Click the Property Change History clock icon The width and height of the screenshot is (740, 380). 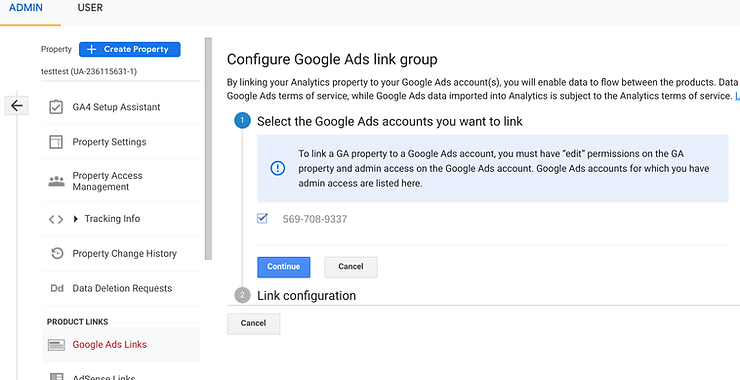click(56, 253)
